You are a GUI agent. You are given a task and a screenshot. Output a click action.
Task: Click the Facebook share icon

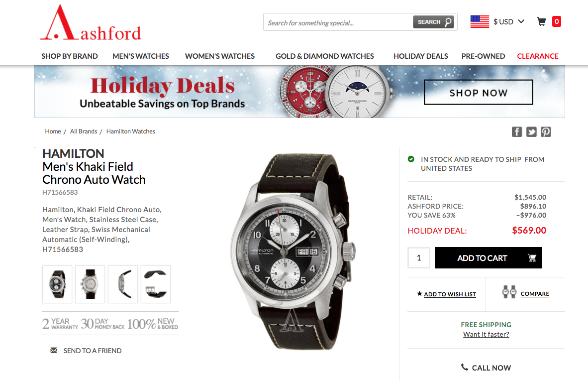[x=517, y=132]
